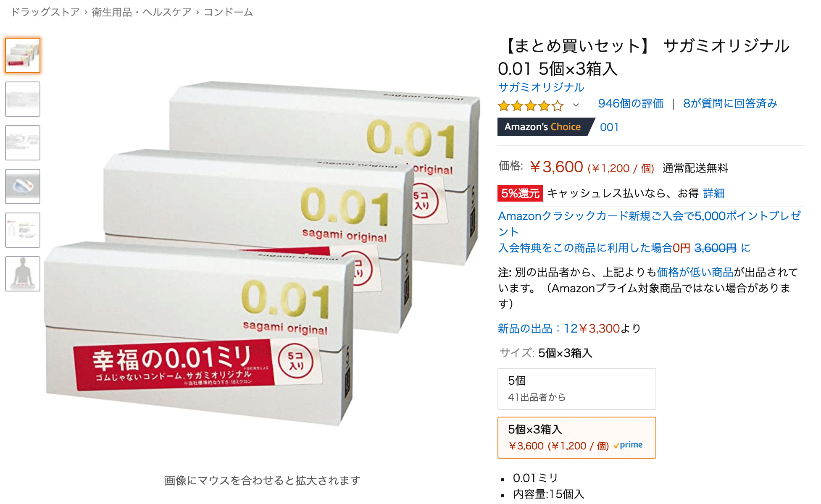821x504 pixels.
Task: Go to コンドーム breadcrumb category
Action: 228,12
